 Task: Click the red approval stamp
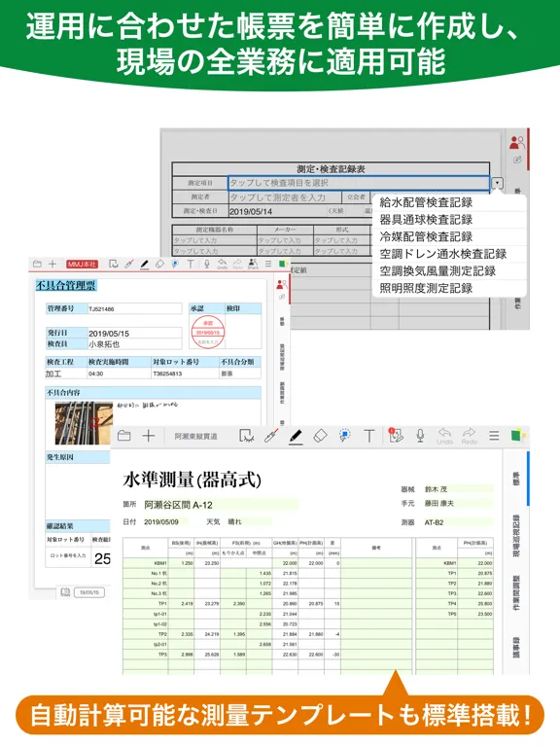pyautogui.click(x=208, y=332)
